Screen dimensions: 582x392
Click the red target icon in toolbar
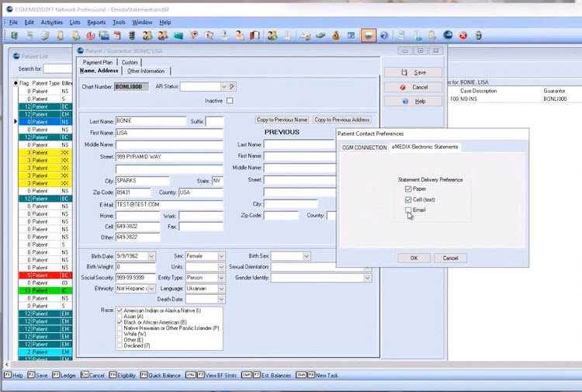92,35
